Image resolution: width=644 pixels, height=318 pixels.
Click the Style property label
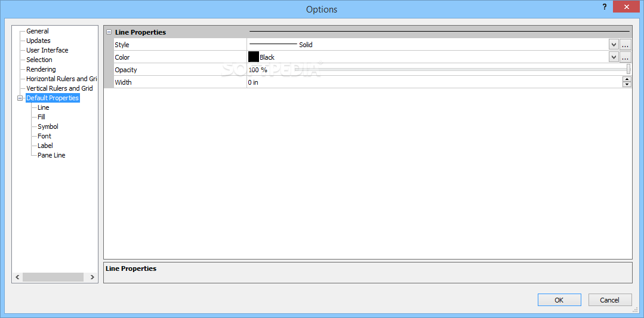click(122, 45)
